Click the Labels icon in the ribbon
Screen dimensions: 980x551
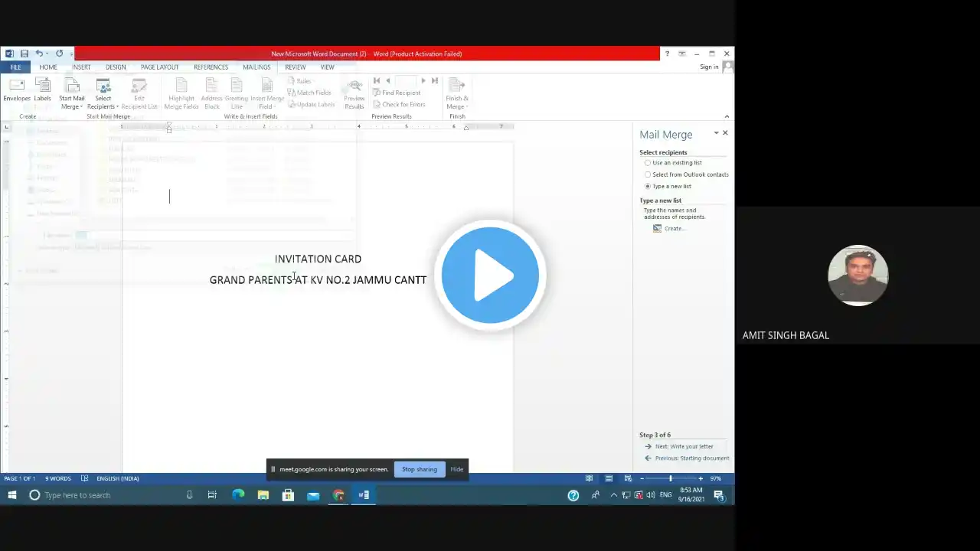click(42, 90)
